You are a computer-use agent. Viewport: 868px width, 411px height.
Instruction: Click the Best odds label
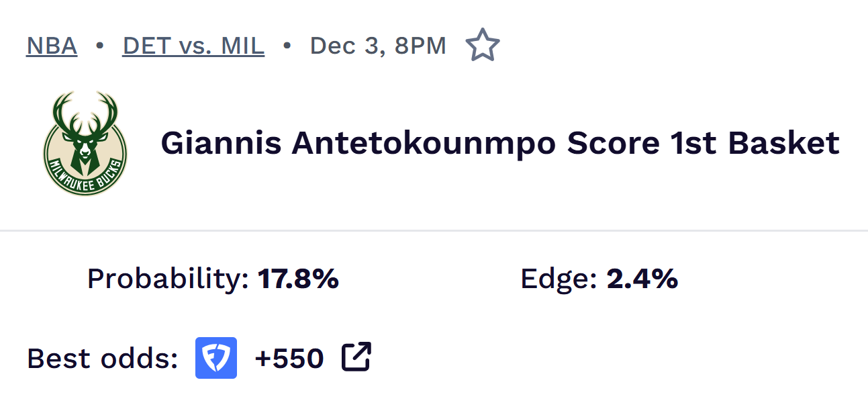[x=102, y=359]
